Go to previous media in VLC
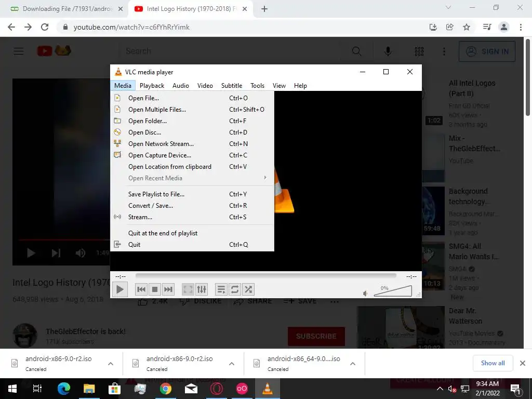The image size is (532, 399). [x=141, y=289]
